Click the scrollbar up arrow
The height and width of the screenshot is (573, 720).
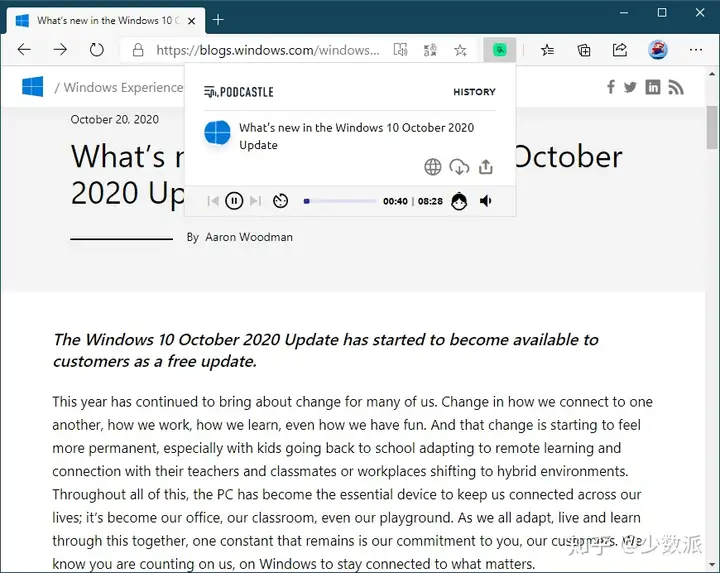coord(712,73)
